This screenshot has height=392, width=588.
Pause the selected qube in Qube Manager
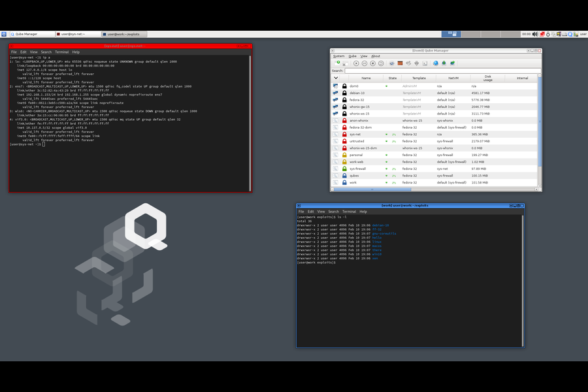365,63
